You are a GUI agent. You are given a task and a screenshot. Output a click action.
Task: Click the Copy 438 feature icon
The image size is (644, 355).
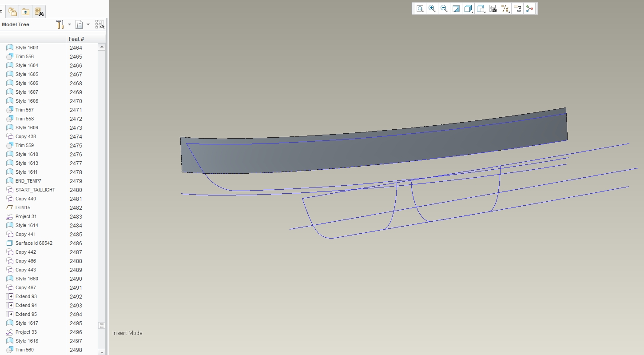(9, 136)
